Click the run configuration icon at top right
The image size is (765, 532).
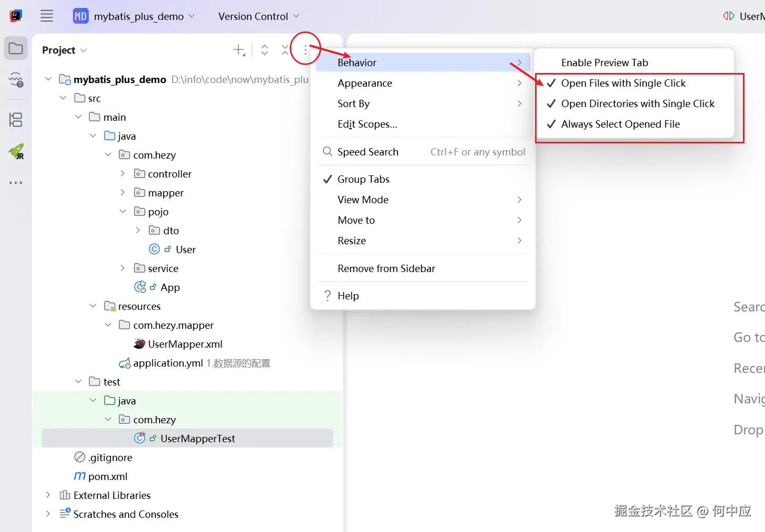[729, 16]
